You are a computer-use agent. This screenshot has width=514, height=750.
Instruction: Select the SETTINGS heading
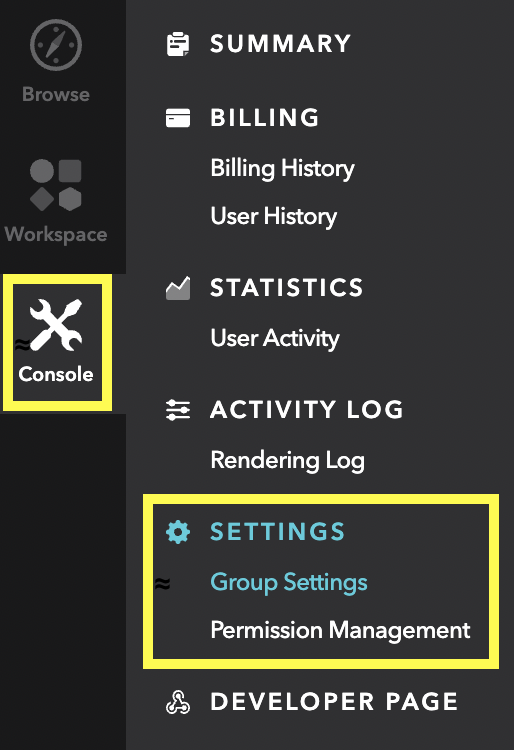pyautogui.click(x=277, y=531)
